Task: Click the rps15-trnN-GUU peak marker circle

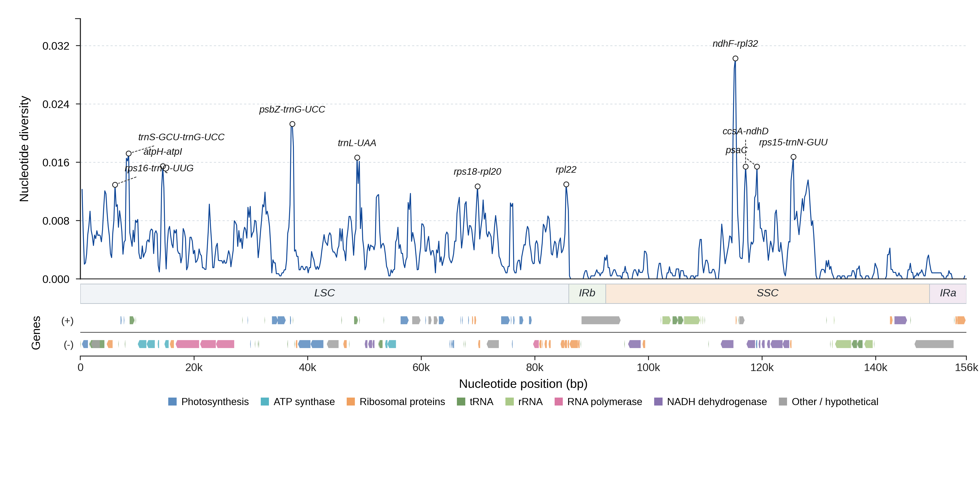Action: pyautogui.click(x=793, y=157)
